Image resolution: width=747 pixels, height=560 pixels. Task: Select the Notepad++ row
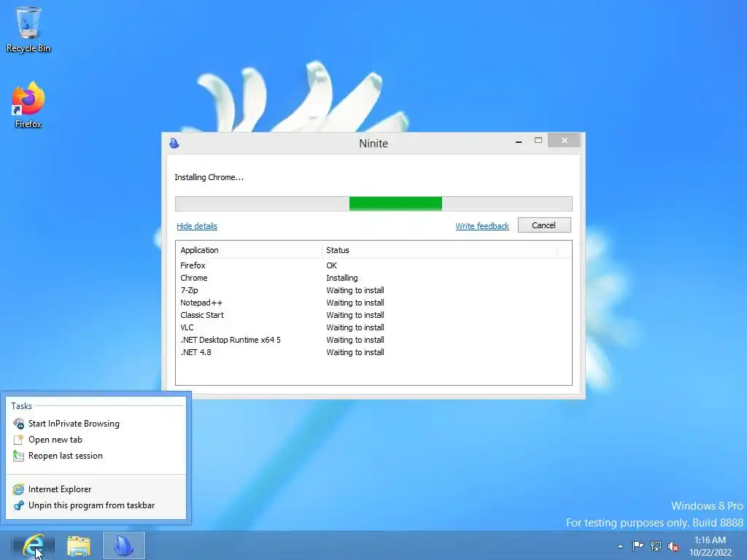click(x=373, y=303)
